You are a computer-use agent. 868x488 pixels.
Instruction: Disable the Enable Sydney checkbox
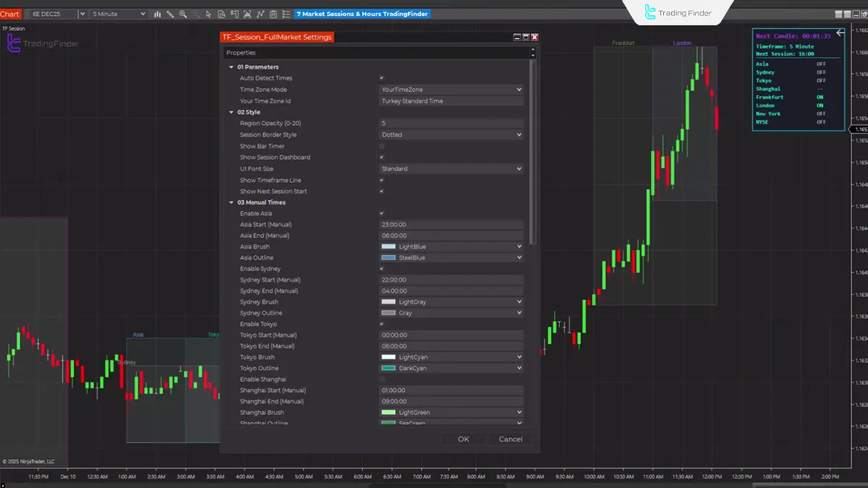(381, 268)
